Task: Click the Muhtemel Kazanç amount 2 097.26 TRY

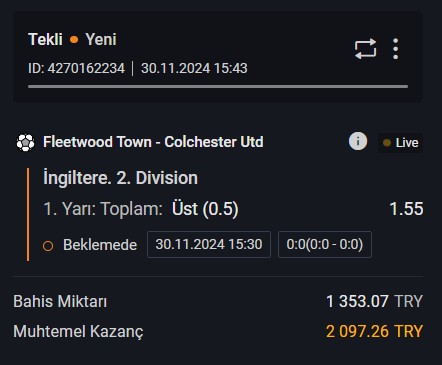Action: tap(374, 332)
